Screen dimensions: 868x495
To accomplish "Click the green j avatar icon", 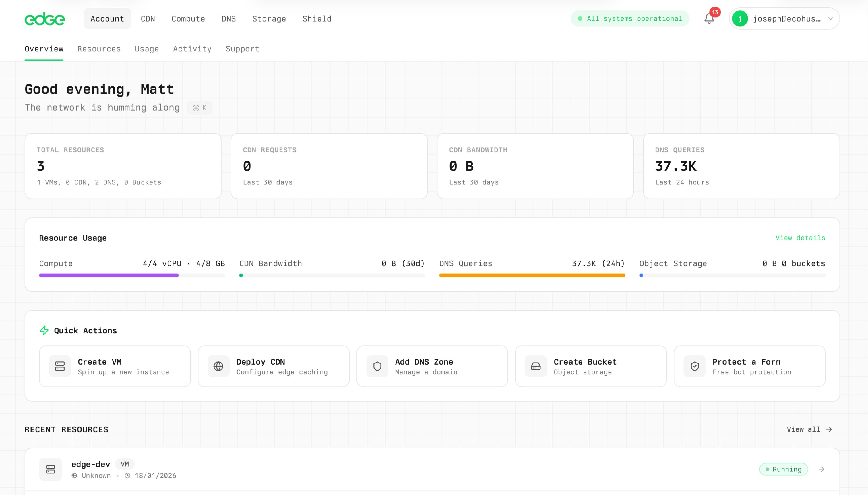I will point(740,19).
